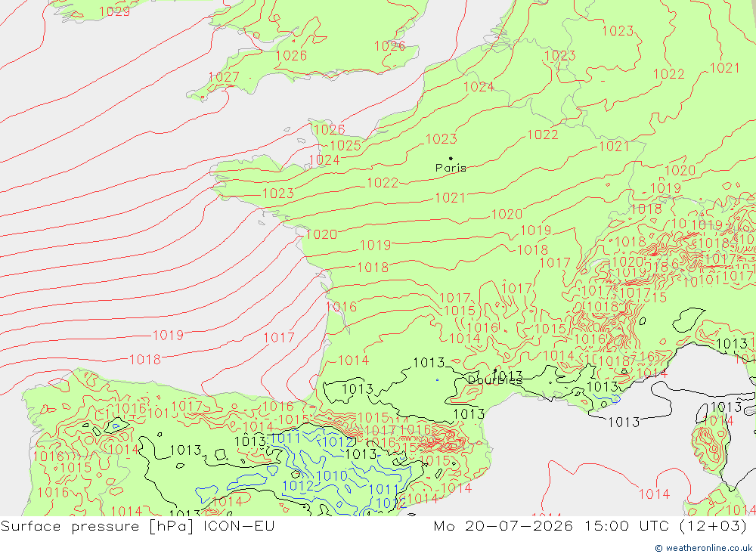Click the 1029 isobar label
Image resolution: width=756 pixels, height=554 pixels.
(x=114, y=11)
